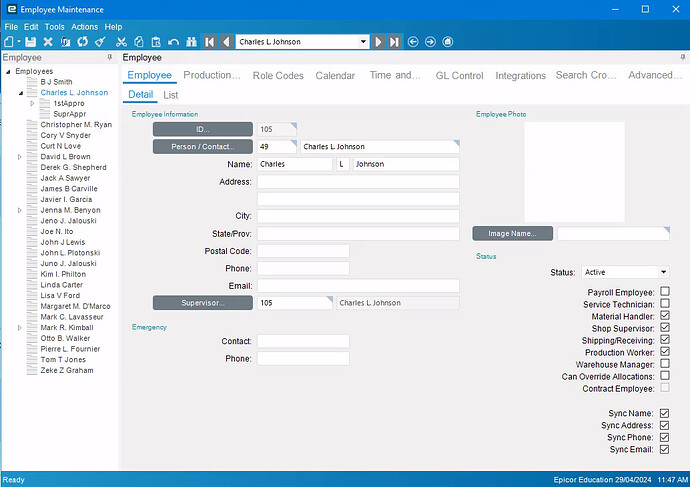Image resolution: width=690 pixels, height=487 pixels.
Task: Toggle the Sync Email checkbox
Action: click(x=664, y=450)
